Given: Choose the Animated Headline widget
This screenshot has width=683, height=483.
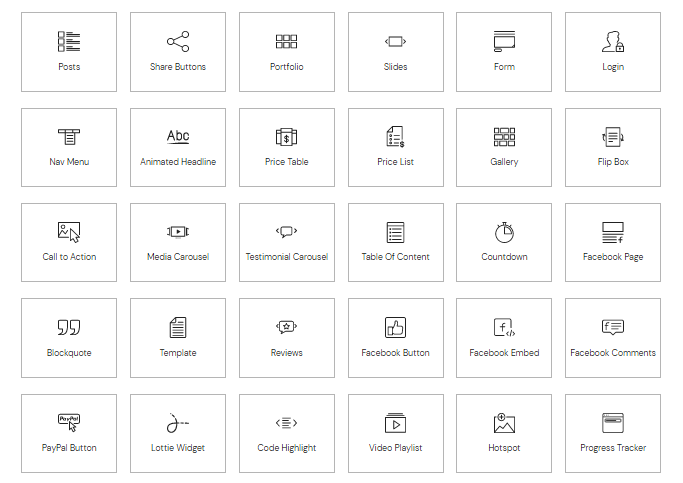Looking at the screenshot, I should (x=178, y=147).
